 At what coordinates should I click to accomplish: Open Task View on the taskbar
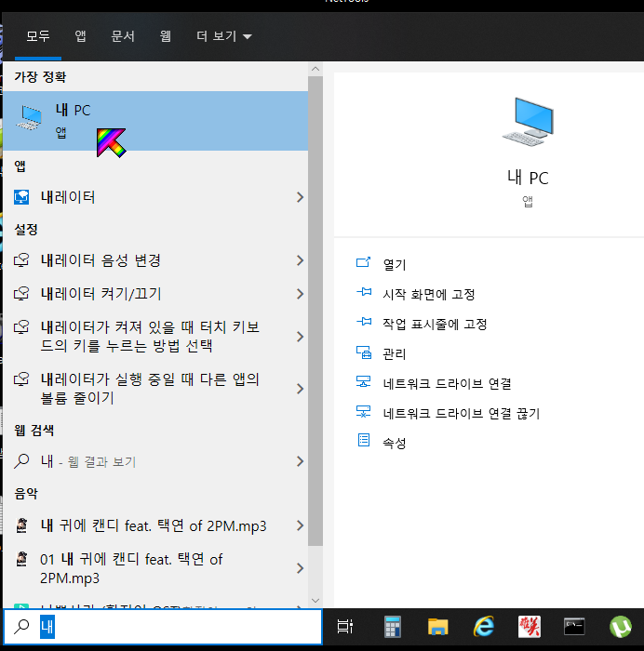point(345,627)
